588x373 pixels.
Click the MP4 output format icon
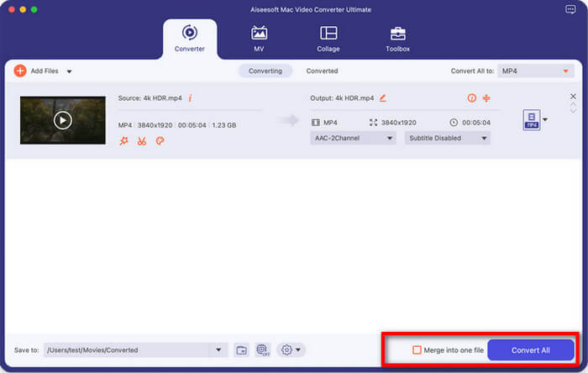(x=532, y=120)
